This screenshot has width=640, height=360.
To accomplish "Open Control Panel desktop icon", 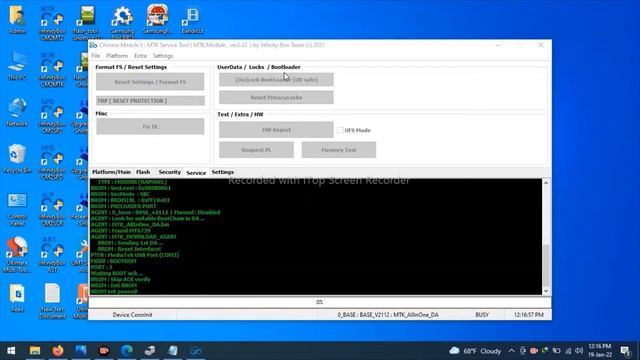I will (x=17, y=209).
